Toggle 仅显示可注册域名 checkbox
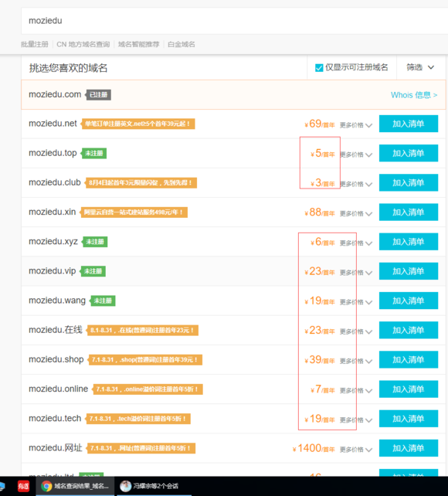 click(x=319, y=68)
